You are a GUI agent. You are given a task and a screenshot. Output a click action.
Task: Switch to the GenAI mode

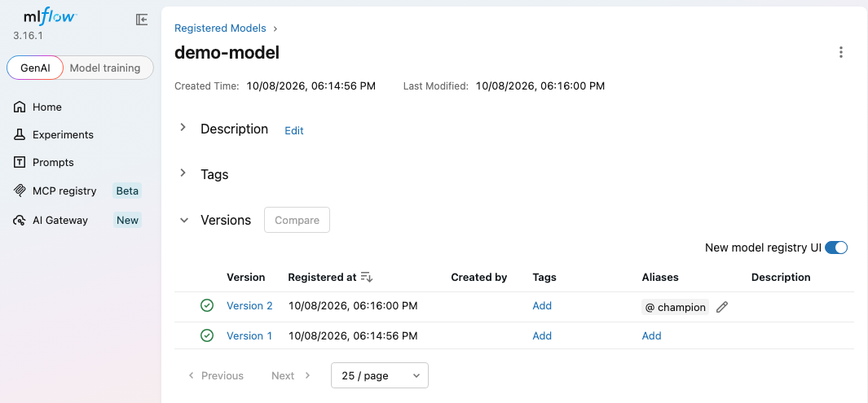pyautogui.click(x=35, y=68)
